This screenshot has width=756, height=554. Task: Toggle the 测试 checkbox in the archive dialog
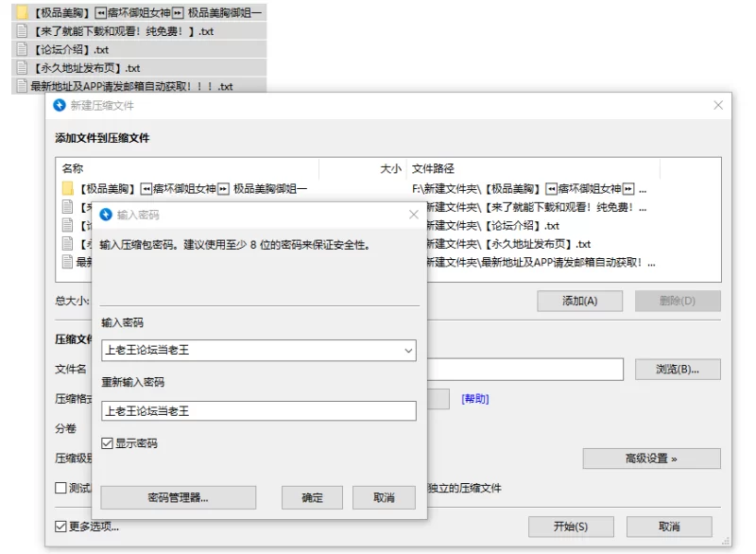click(60, 488)
